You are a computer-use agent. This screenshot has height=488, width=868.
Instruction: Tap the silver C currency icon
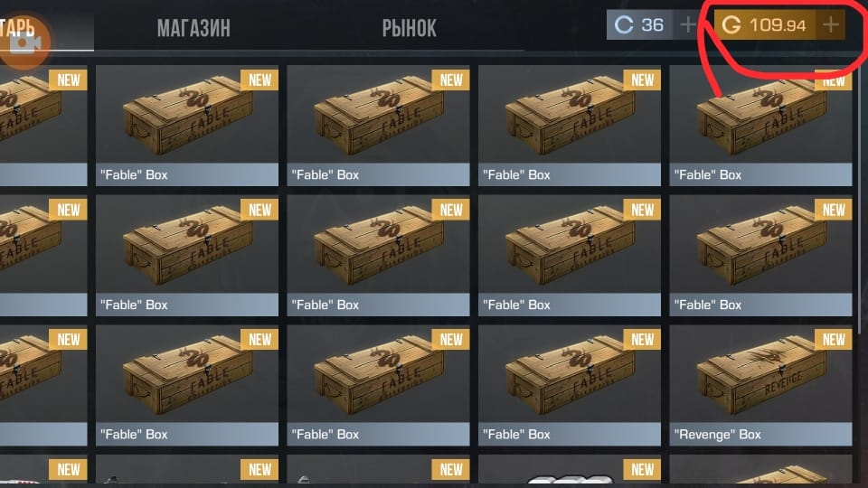623,25
